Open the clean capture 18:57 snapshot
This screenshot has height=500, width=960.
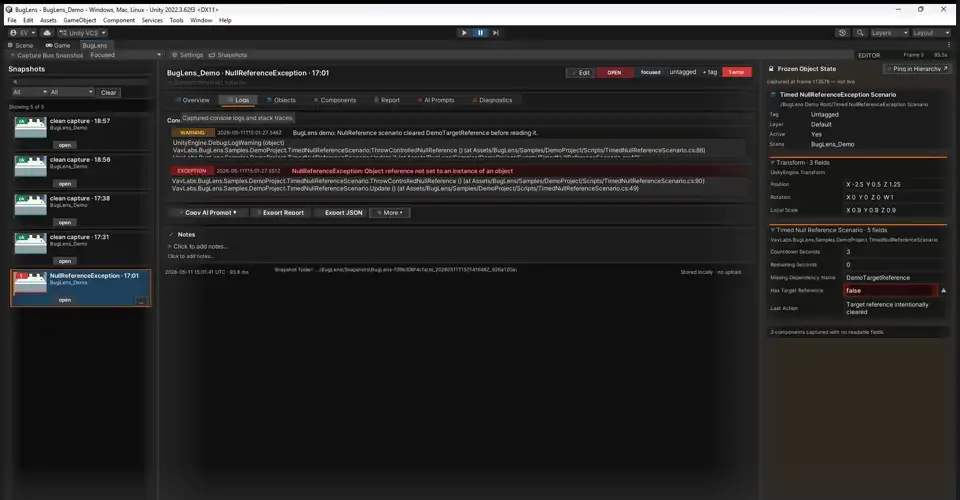(65, 145)
